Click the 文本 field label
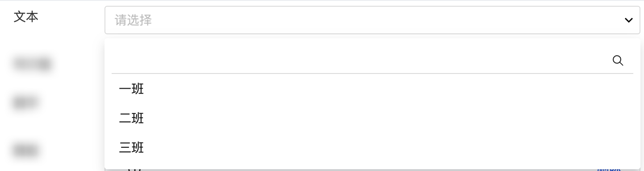 pyautogui.click(x=26, y=17)
